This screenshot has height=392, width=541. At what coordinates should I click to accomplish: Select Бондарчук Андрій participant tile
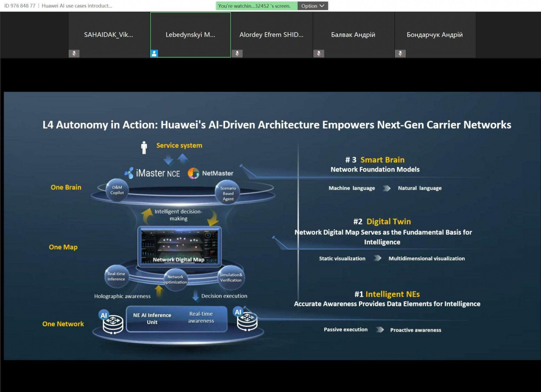(435, 35)
